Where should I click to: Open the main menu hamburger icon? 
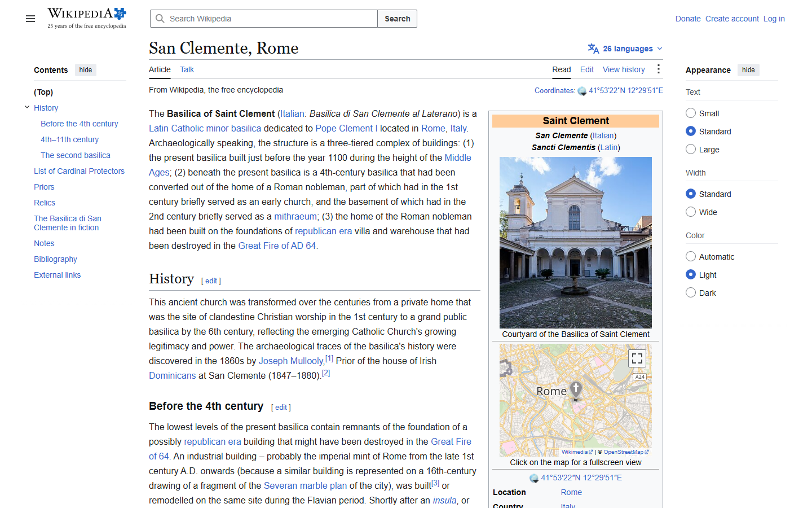[30, 19]
